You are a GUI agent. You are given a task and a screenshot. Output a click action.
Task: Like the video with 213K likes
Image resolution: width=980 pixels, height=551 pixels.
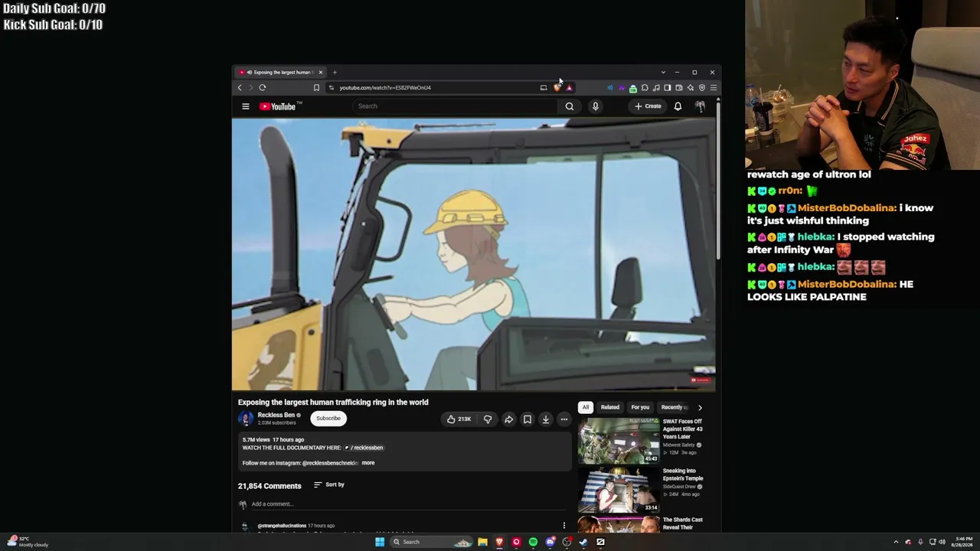[x=459, y=419]
